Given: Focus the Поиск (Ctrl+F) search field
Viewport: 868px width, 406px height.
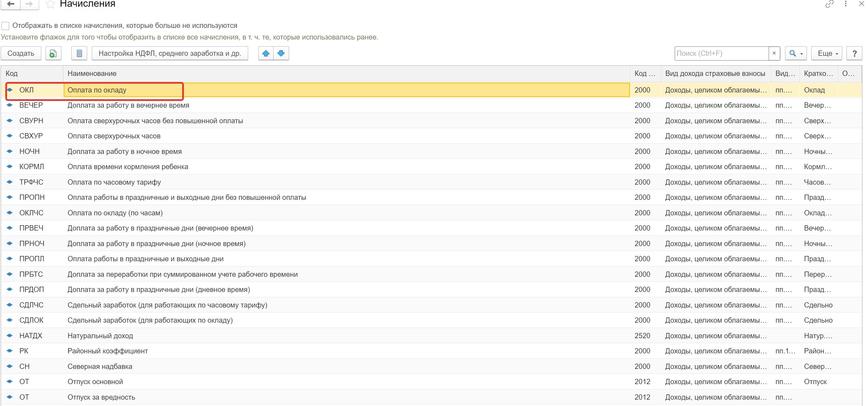Looking at the screenshot, I should tap(722, 53).
